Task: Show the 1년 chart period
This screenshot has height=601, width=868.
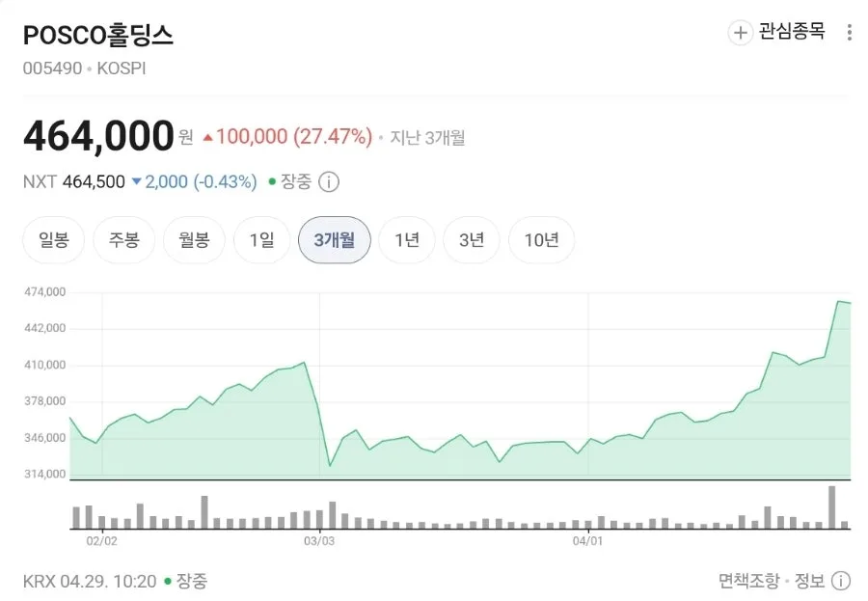Action: click(x=407, y=240)
